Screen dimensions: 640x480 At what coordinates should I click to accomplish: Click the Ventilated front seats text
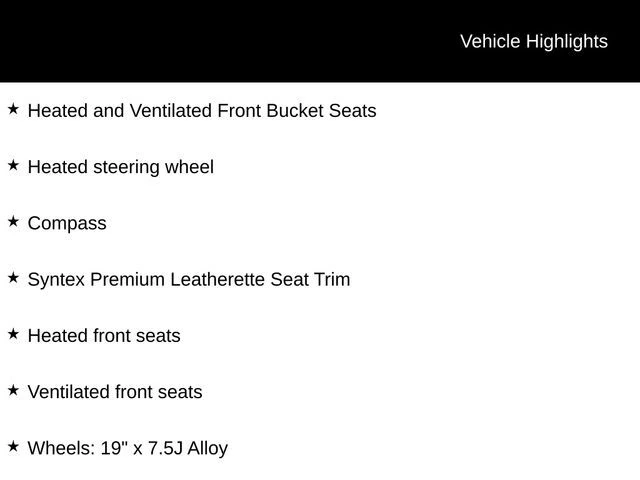point(115,392)
